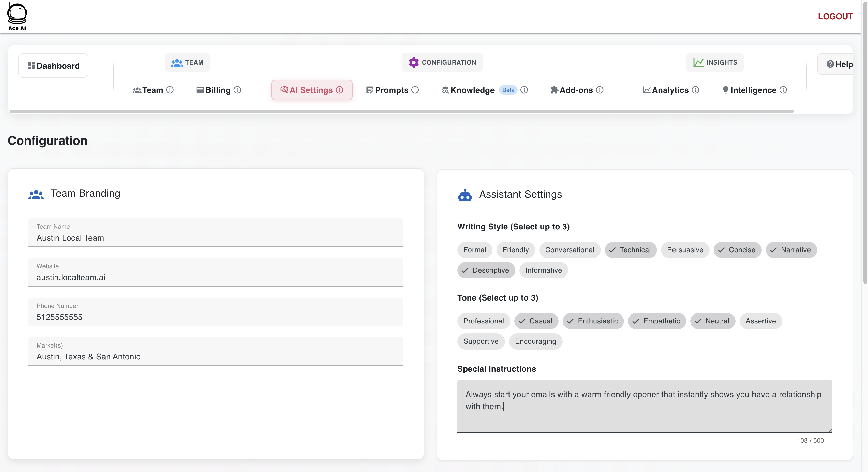Switch to the Knowledge tab
The width and height of the screenshot is (868, 472).
[x=472, y=90]
